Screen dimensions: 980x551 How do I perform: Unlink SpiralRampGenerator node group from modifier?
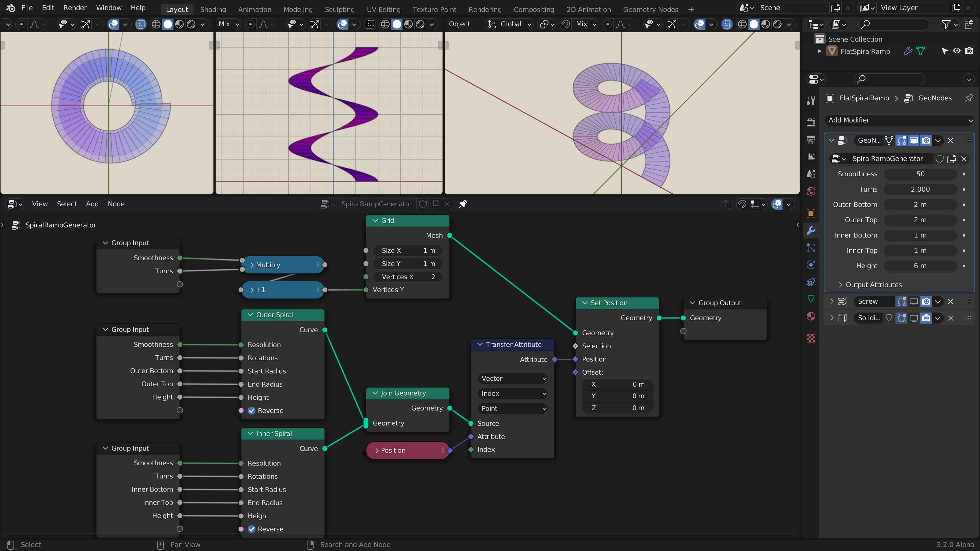tap(964, 159)
